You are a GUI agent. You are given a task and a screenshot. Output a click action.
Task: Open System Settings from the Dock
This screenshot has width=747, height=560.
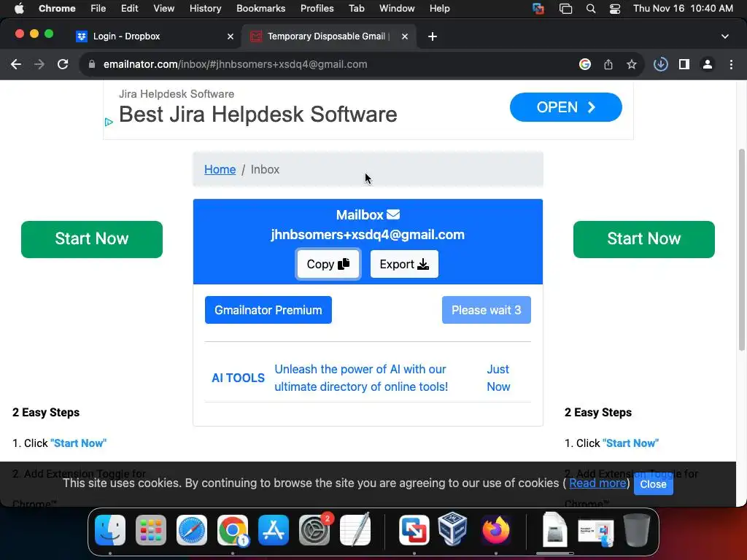coord(314,530)
